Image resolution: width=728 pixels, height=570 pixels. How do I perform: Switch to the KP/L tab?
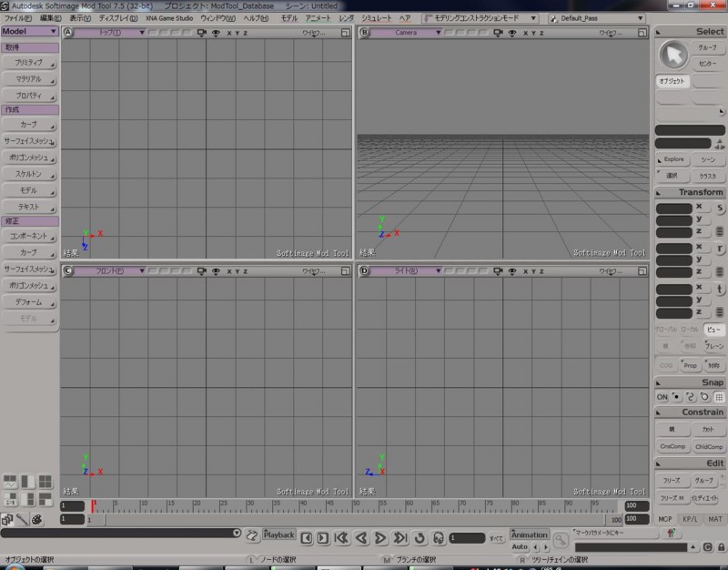690,519
